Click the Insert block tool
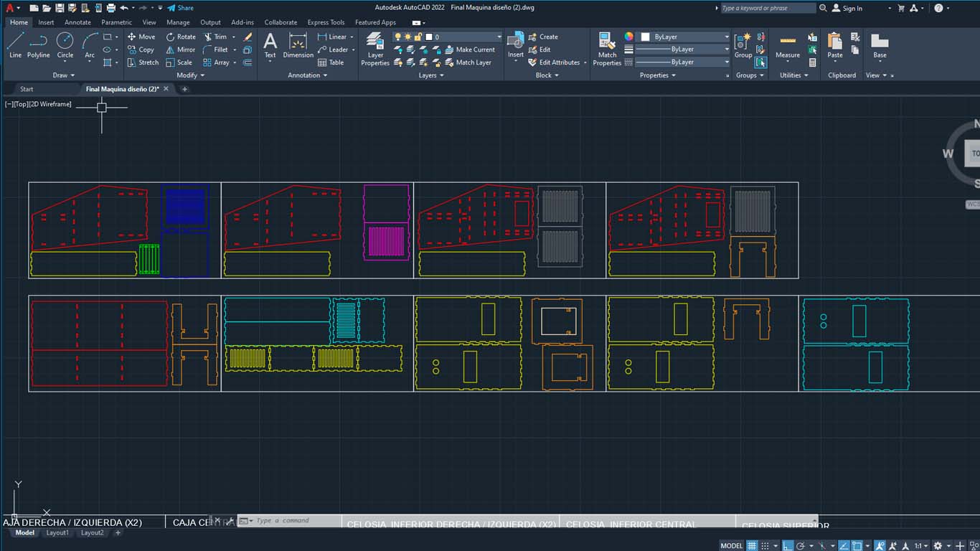This screenshot has width=980, height=551. pos(515,45)
